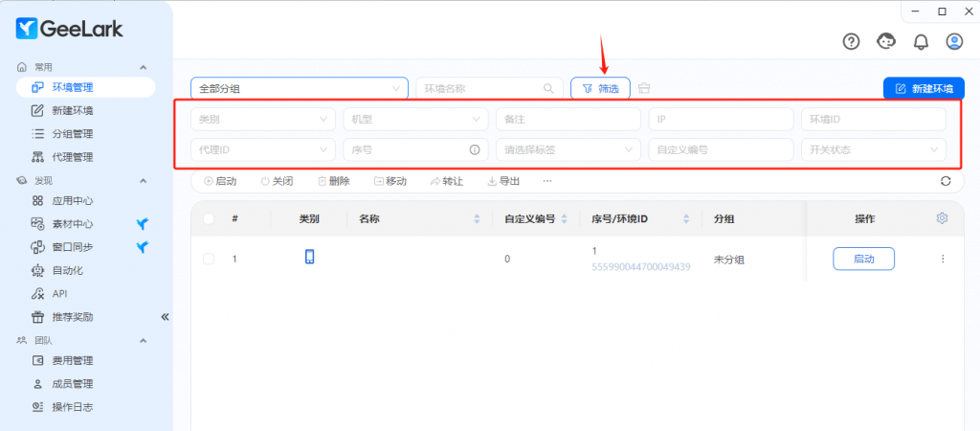Click 启动 button in row 1
This screenshot has height=431, width=980.
(x=863, y=259)
